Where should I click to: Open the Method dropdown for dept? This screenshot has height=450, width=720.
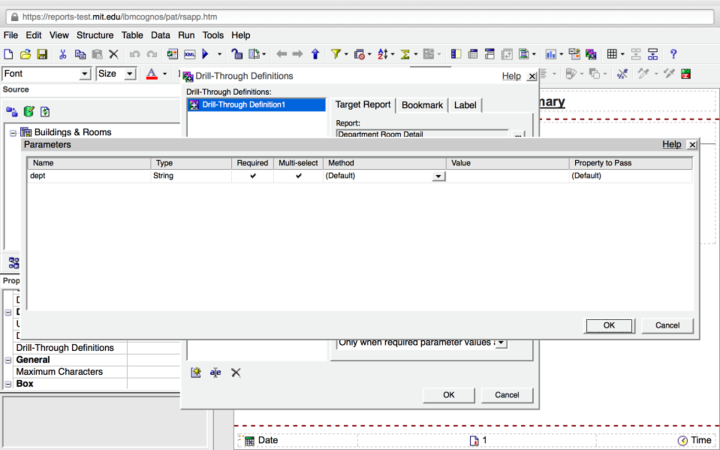438,176
